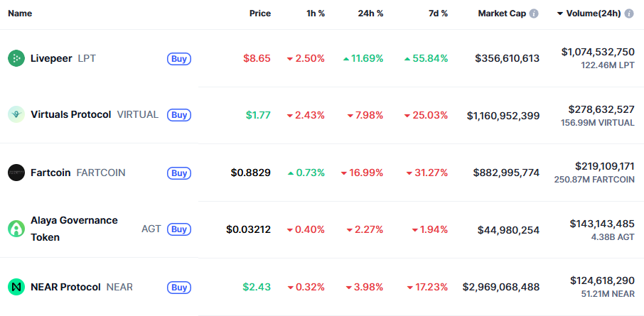Click the Market Cap info icon

534,13
